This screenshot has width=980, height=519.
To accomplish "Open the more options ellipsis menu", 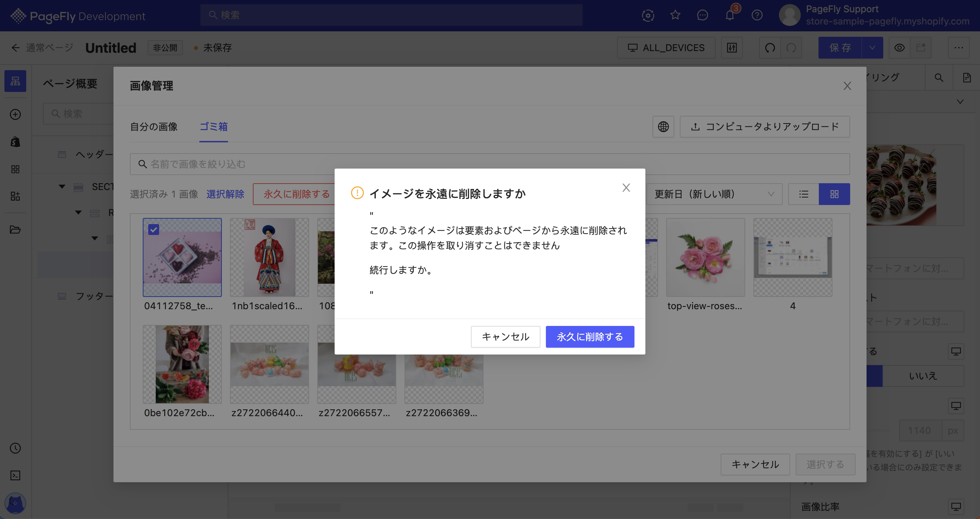I will pyautogui.click(x=959, y=48).
